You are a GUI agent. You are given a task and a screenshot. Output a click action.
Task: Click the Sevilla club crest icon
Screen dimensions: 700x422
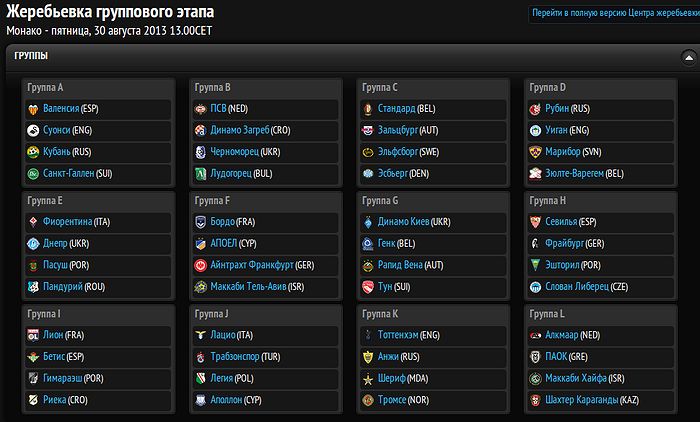coord(536,221)
